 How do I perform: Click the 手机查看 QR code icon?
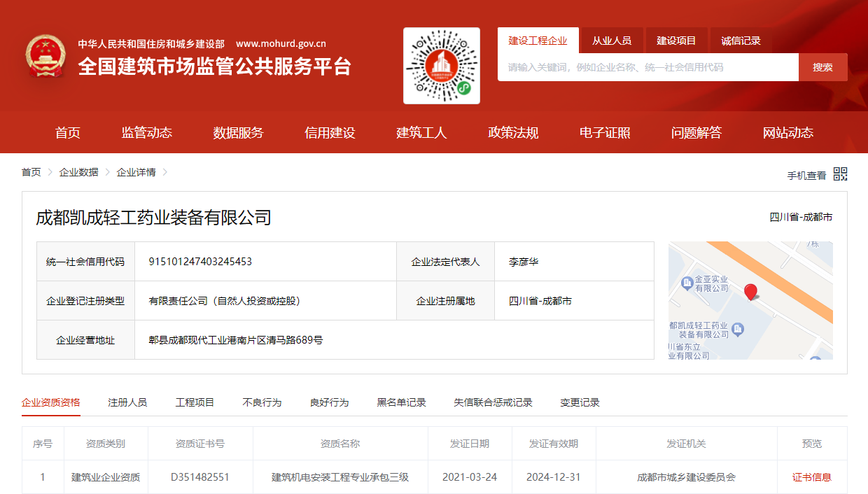[x=840, y=174]
